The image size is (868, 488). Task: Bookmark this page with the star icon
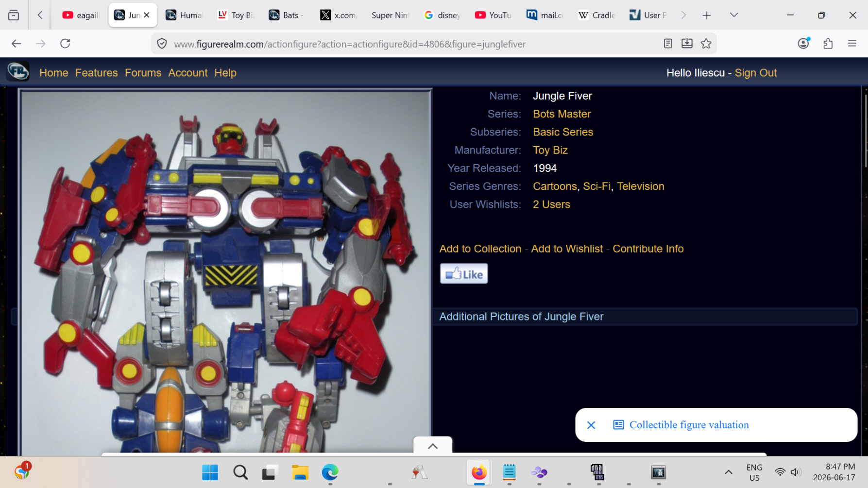pos(706,44)
